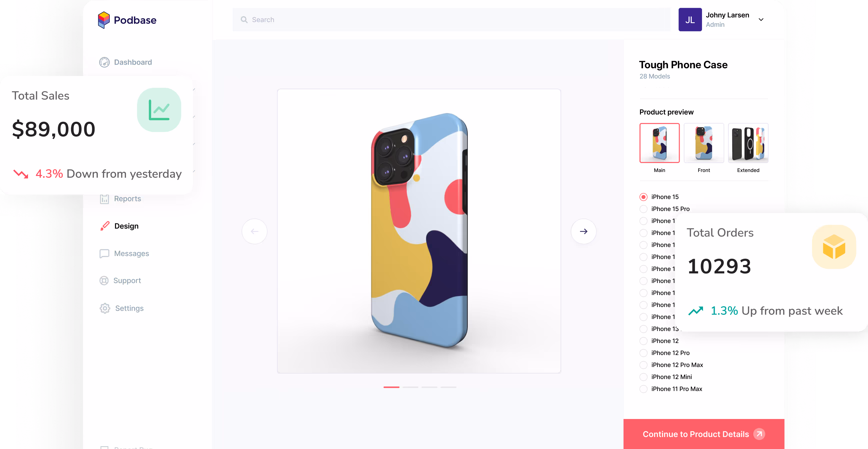Jump to second carousel indicator segment
868x449 pixels.
410,387
